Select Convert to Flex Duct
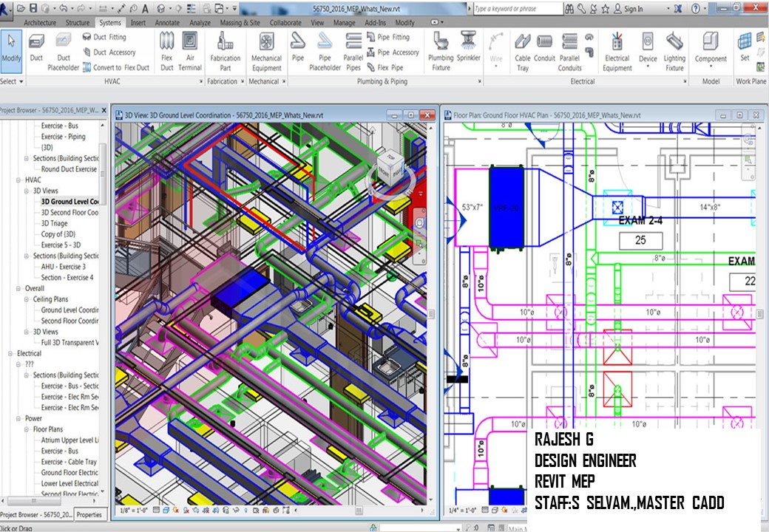Image resolution: width=769 pixels, height=532 pixels. click(x=116, y=67)
